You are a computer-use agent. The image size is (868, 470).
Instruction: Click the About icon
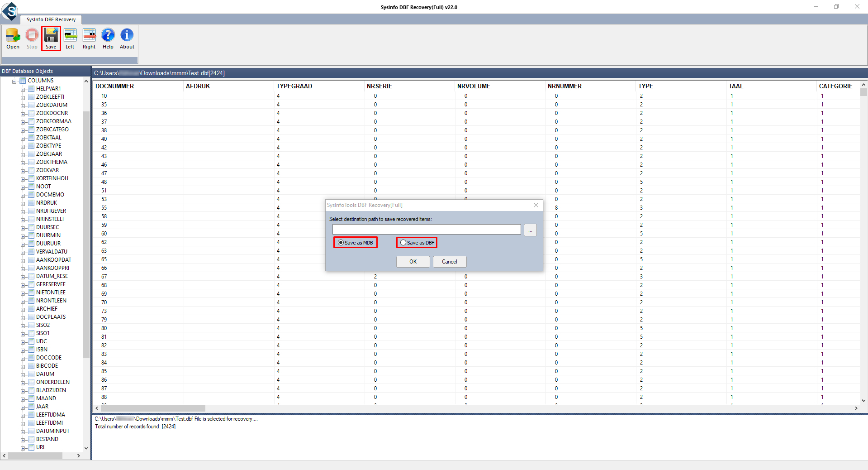tap(127, 38)
